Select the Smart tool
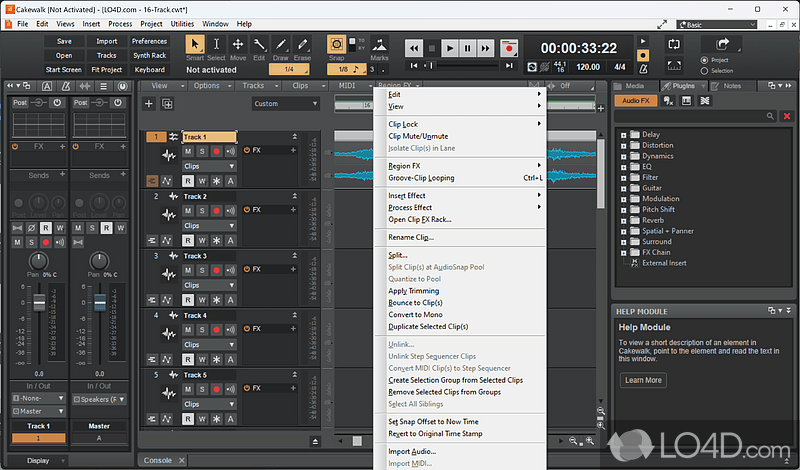800x470 pixels. click(195, 44)
